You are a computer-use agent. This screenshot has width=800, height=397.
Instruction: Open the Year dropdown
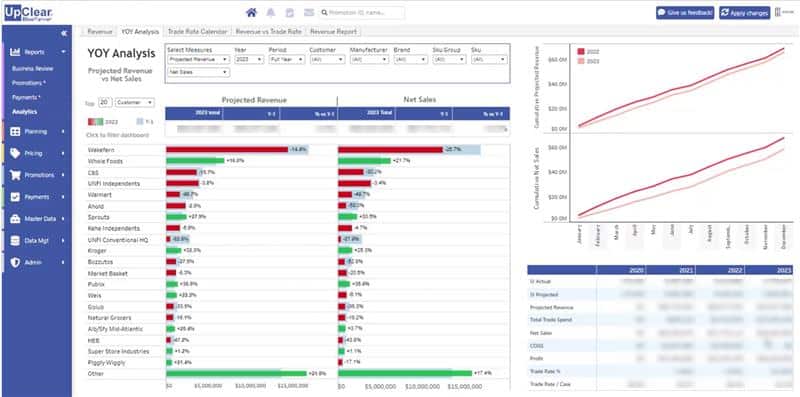(249, 59)
